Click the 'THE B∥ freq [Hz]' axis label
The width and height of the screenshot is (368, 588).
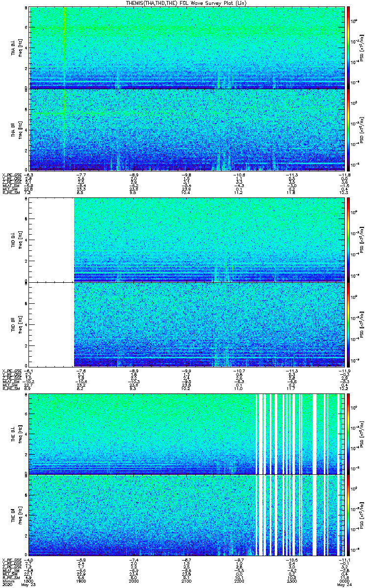[17, 514]
